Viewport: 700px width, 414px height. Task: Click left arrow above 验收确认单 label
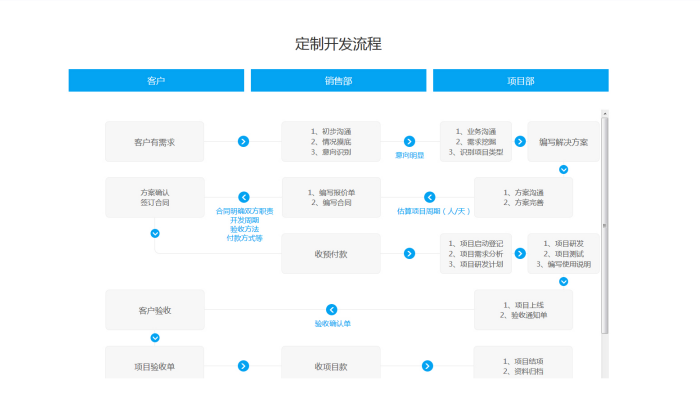pos(332,310)
